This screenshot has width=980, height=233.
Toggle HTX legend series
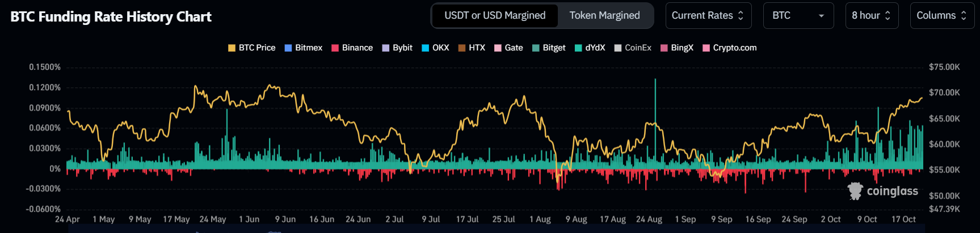click(472, 48)
